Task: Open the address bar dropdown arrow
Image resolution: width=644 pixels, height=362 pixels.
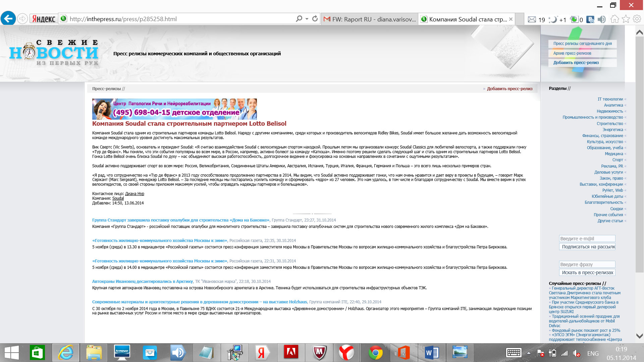Action: click(307, 19)
